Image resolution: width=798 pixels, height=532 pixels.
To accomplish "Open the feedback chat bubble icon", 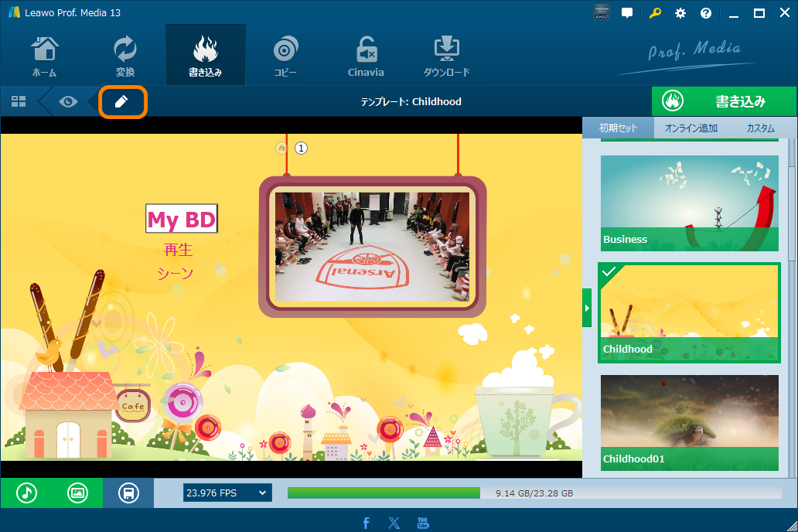I will point(627,13).
